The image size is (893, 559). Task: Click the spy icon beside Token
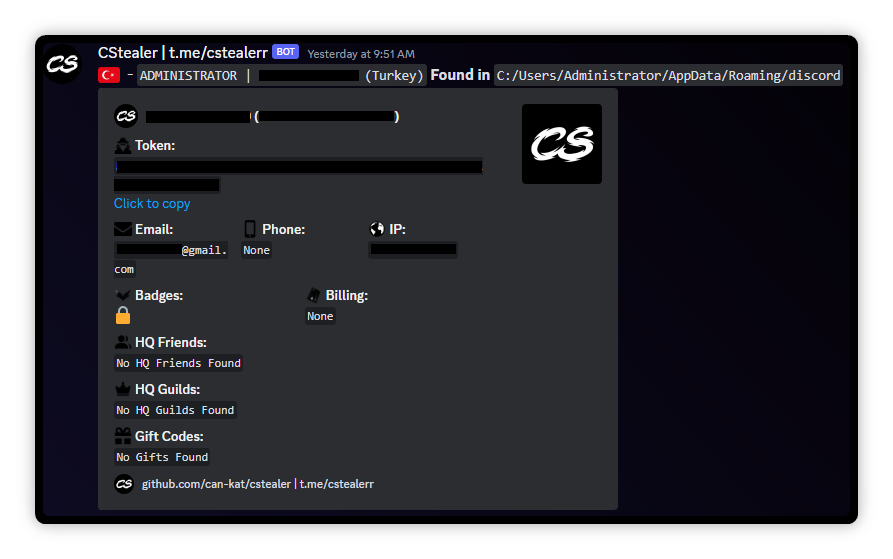pyautogui.click(x=122, y=146)
